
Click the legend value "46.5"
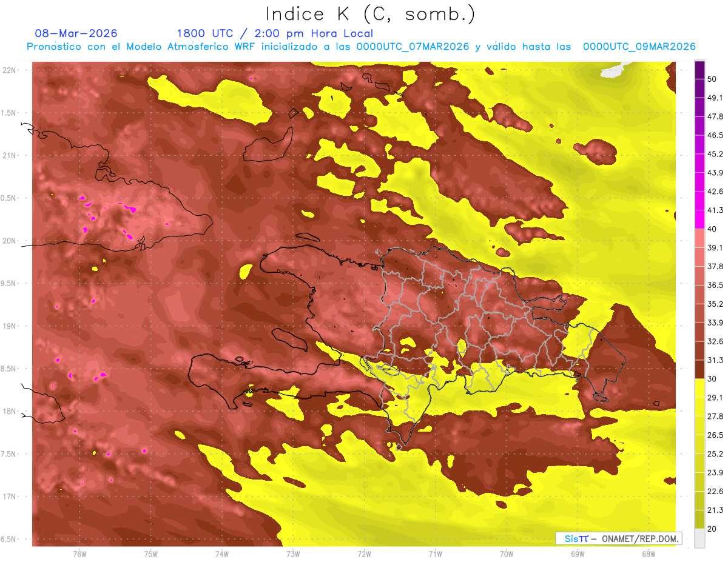tap(715, 135)
